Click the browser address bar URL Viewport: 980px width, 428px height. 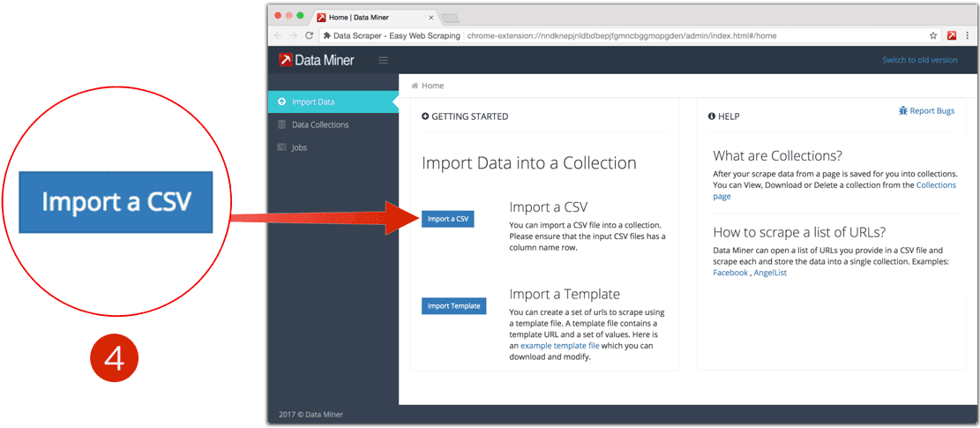coord(622,35)
